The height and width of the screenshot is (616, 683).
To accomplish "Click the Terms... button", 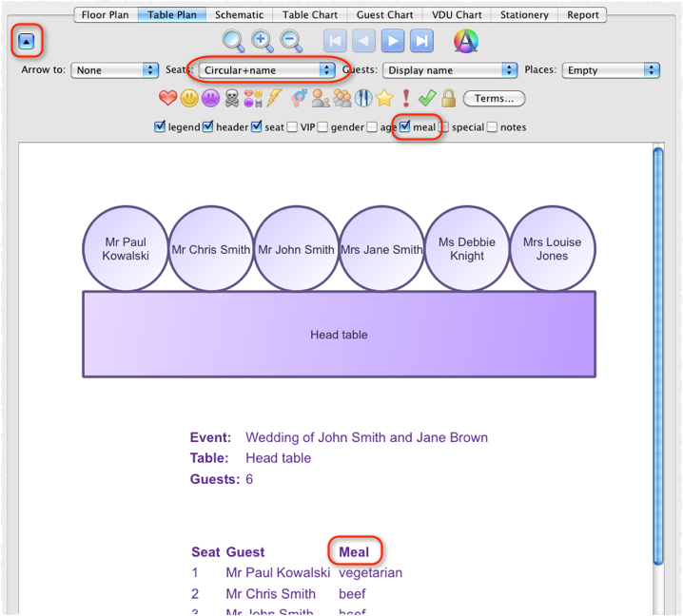I will coord(494,99).
